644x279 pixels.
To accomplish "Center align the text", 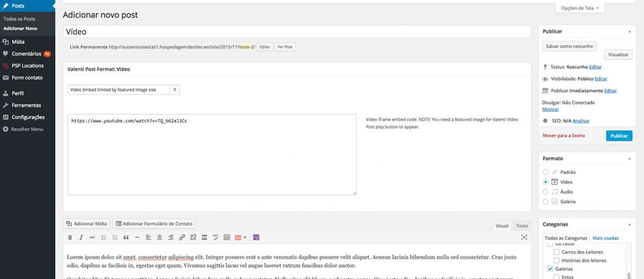I will pos(160,237).
